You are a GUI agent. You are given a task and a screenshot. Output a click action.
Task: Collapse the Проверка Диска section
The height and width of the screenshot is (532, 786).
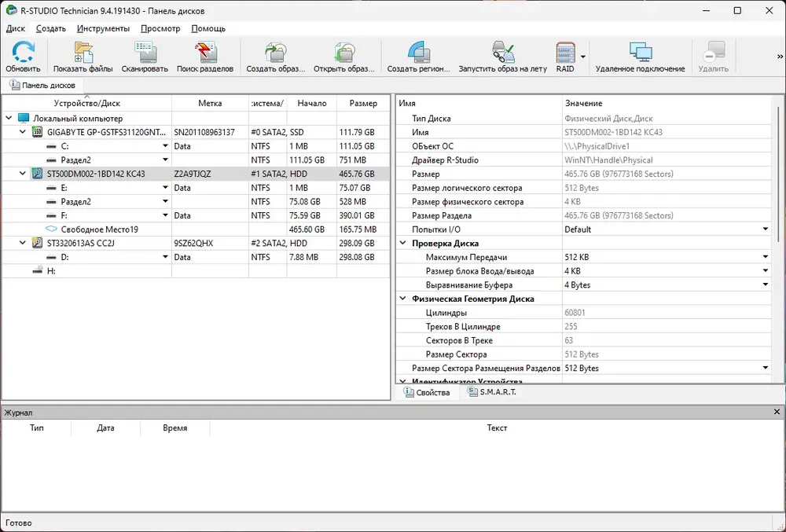coord(402,243)
